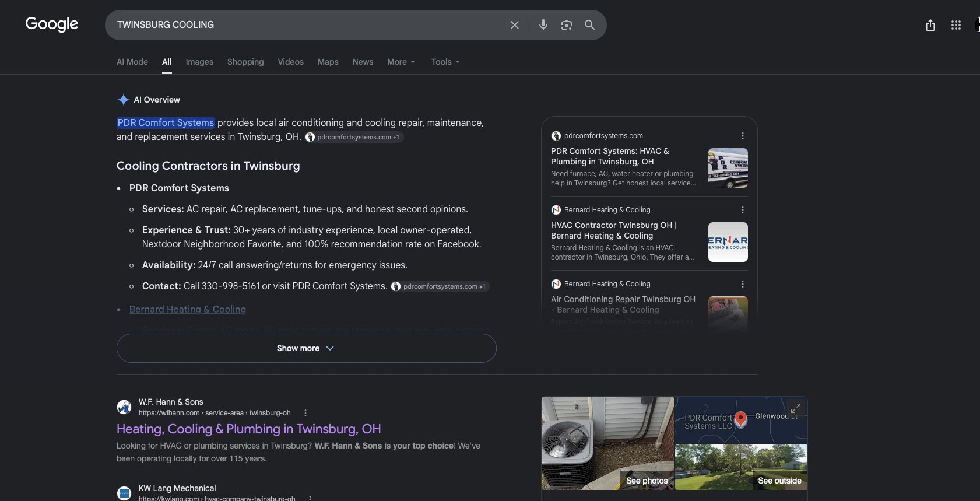
Task: Switch to the Maps tab
Action: [328, 62]
